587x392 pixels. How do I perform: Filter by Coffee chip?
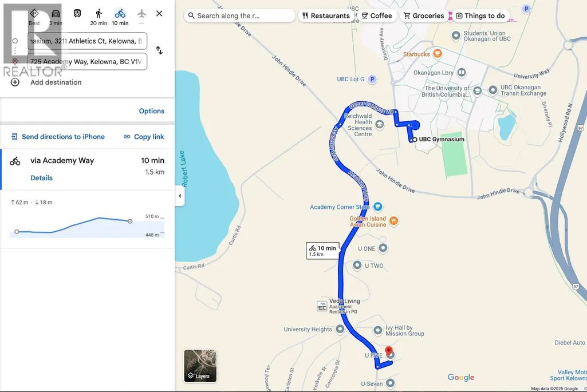pyautogui.click(x=377, y=15)
